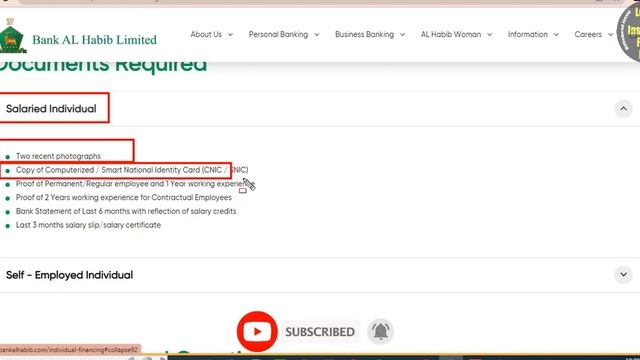Click 'Proof of 2 Years working experience' item

tap(124, 198)
